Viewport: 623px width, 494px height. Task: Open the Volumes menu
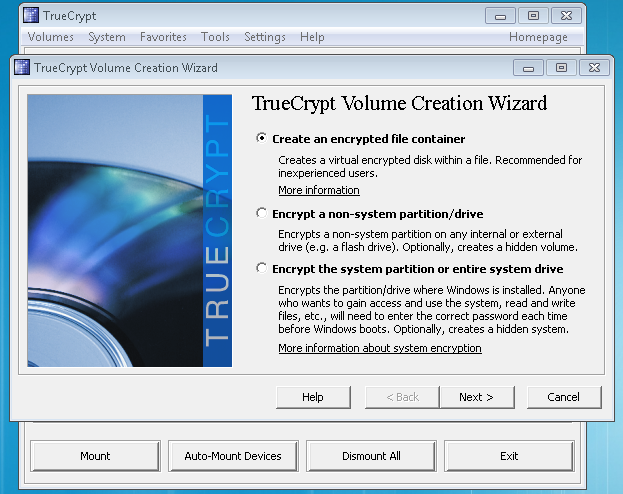coord(50,37)
